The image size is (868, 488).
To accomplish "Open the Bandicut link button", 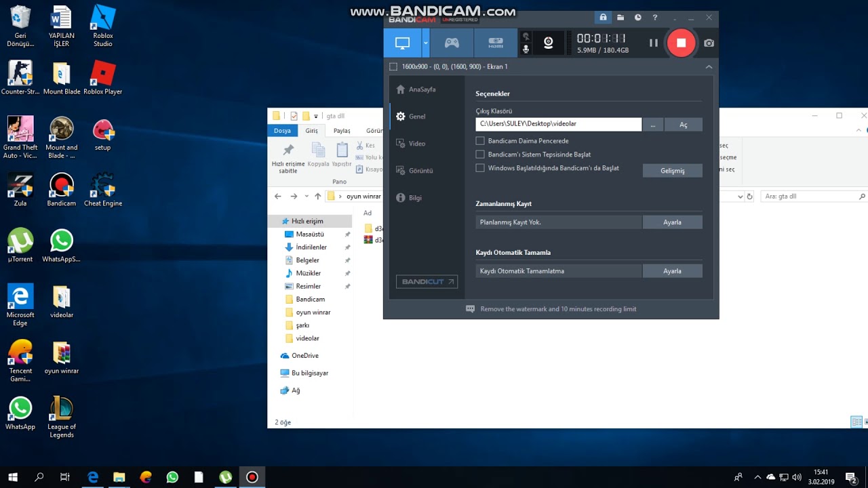I will point(427,282).
